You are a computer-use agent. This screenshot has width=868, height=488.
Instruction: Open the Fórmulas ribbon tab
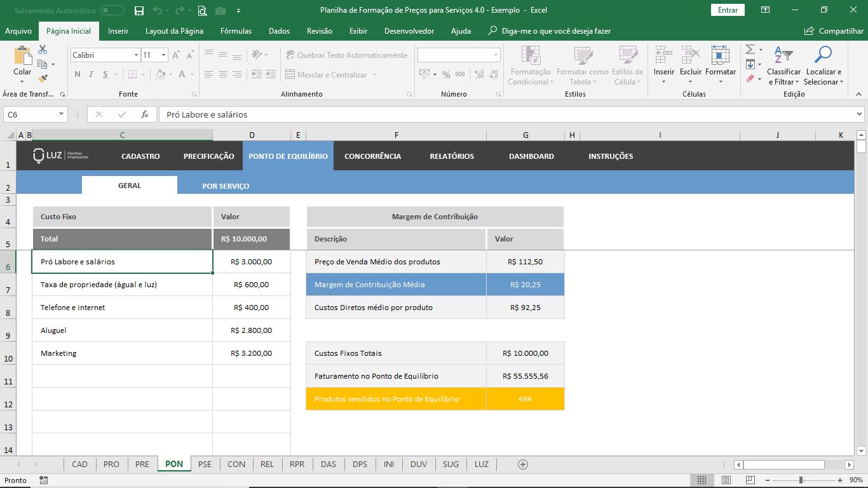click(236, 30)
